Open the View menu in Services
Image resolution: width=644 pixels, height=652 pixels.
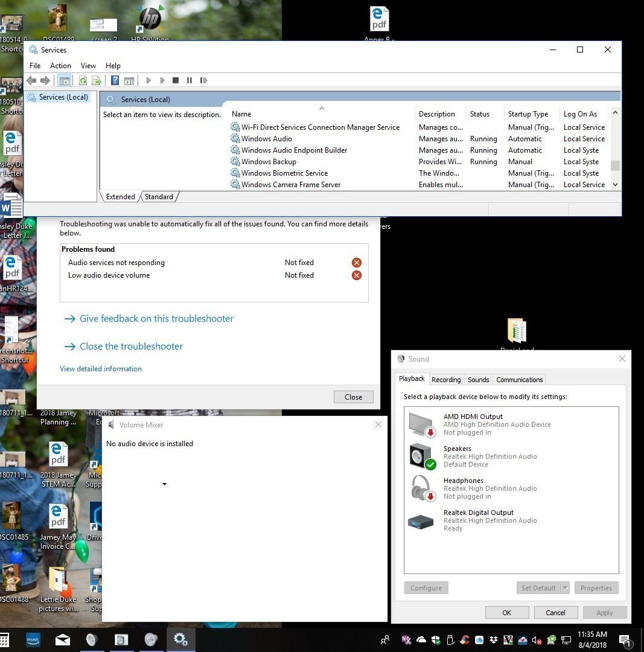[88, 65]
